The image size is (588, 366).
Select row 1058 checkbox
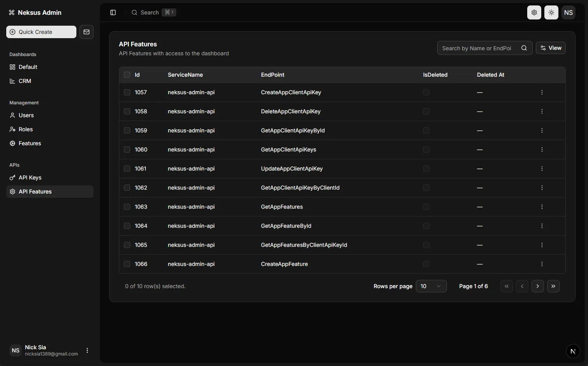(127, 111)
